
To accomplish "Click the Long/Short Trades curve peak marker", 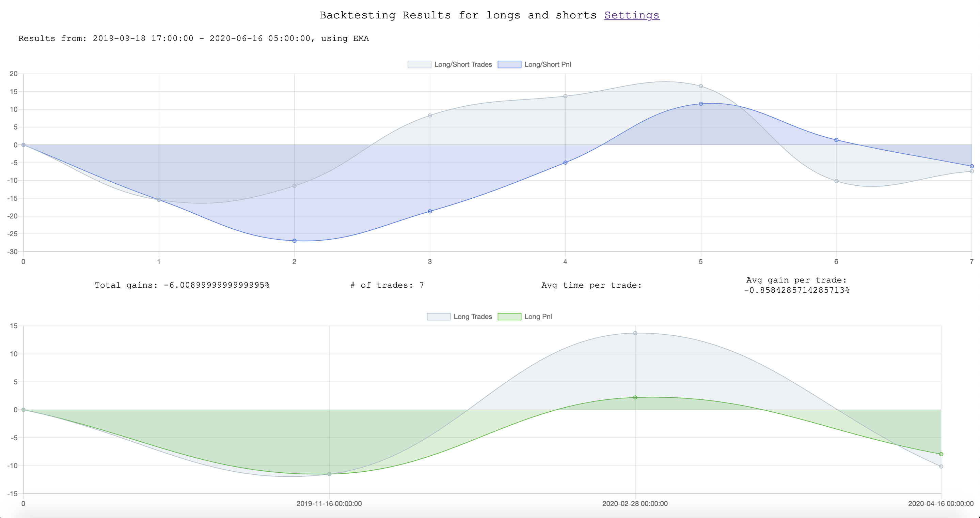I will [701, 86].
